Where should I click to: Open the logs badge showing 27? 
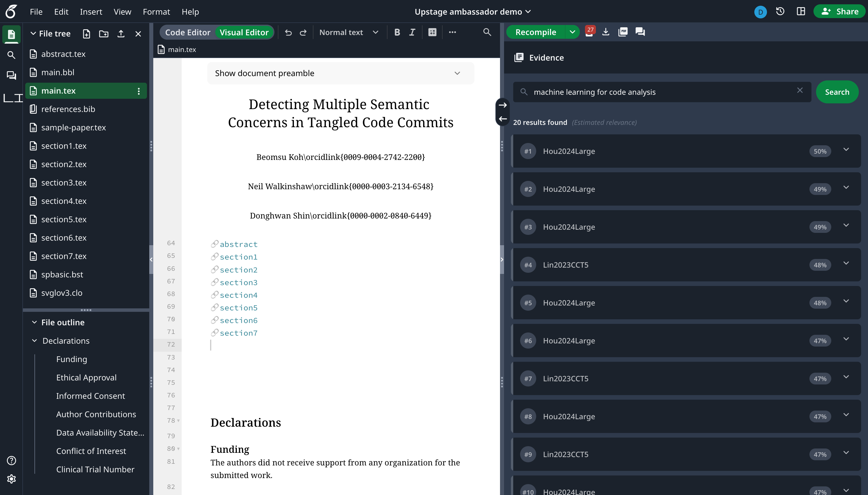tap(589, 31)
